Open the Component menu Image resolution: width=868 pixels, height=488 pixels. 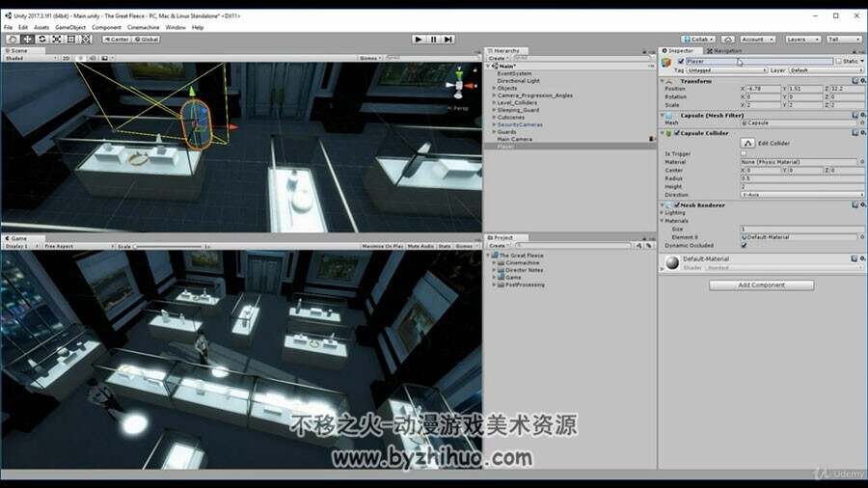tap(106, 27)
